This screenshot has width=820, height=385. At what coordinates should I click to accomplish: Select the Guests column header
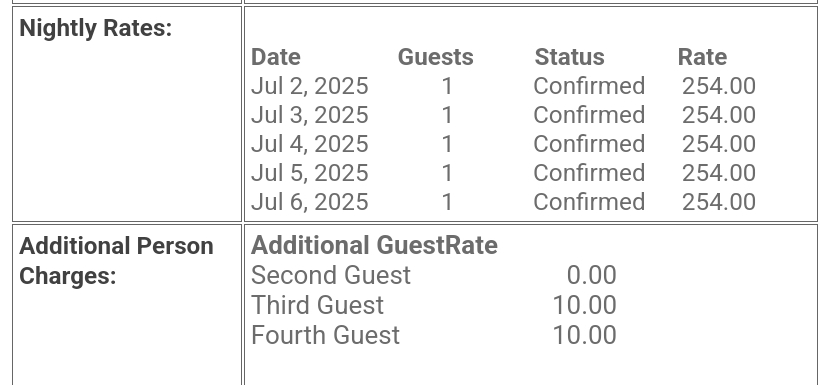coord(436,57)
